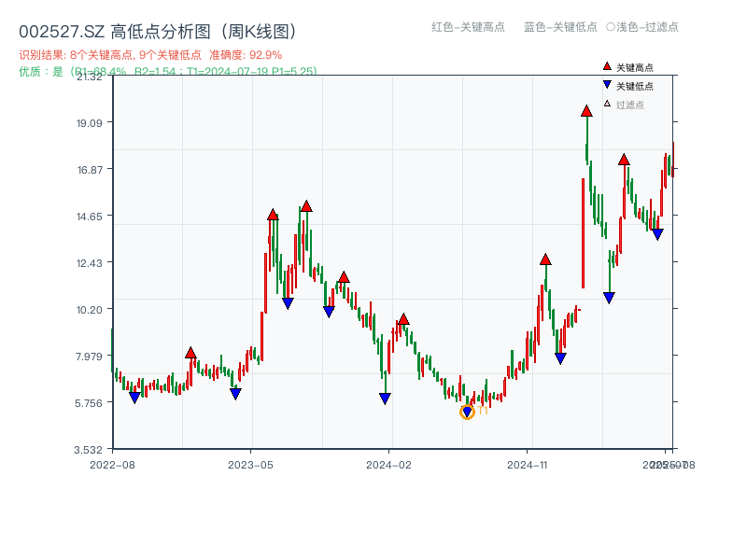The width and height of the screenshot is (747, 560).
Task: Click the blue low marker below 7.979 in late 2024
Action: pos(559,356)
